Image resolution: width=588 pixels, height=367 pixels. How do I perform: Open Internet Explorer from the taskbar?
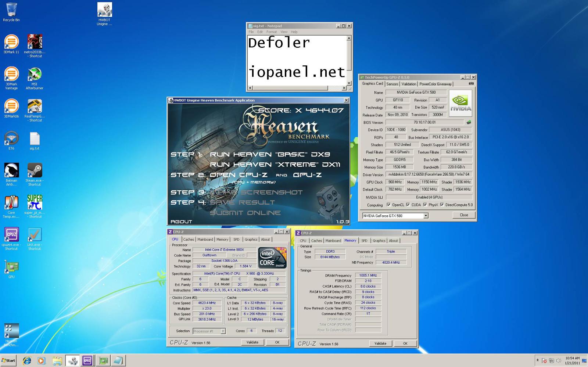(26, 361)
